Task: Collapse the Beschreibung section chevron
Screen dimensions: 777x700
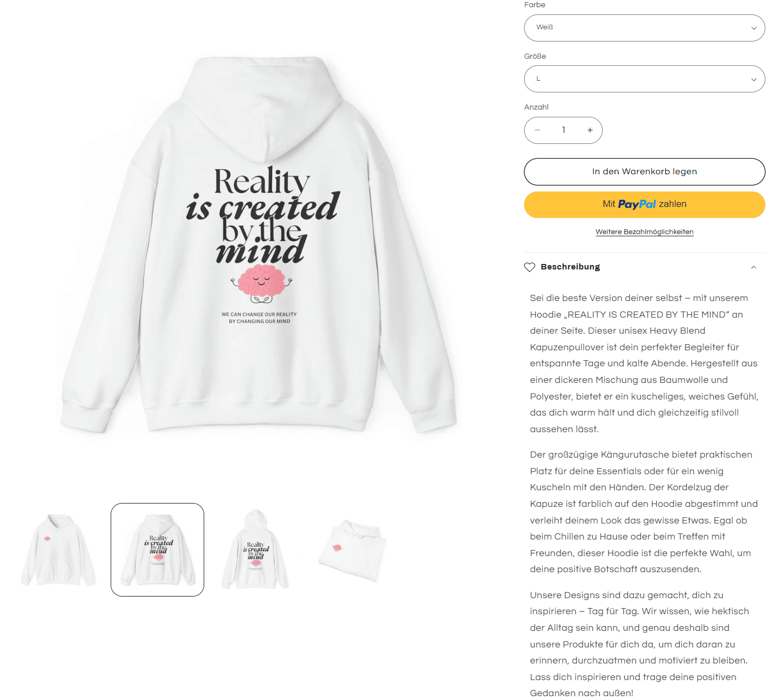Action: pos(753,267)
